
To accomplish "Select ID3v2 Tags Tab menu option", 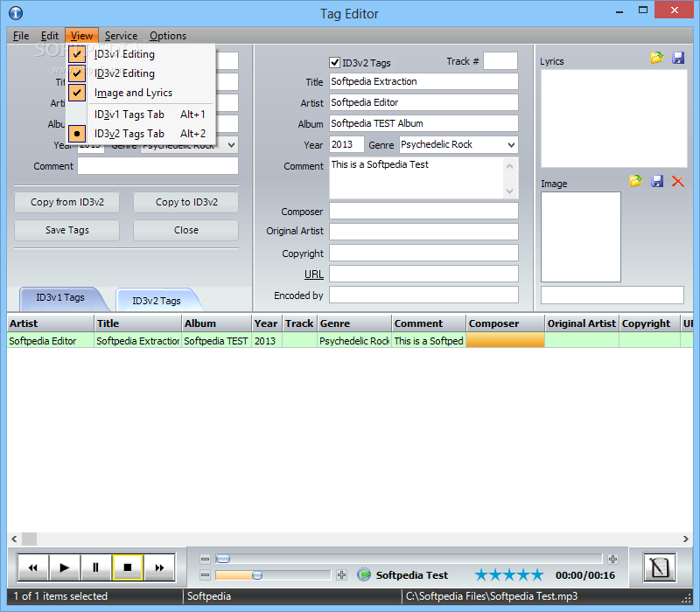I will (141, 134).
